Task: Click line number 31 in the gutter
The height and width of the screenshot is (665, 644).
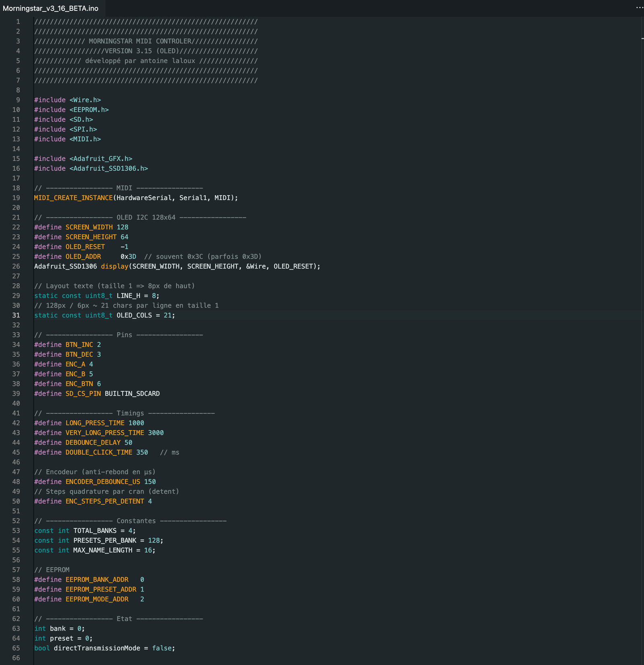Action: point(16,315)
